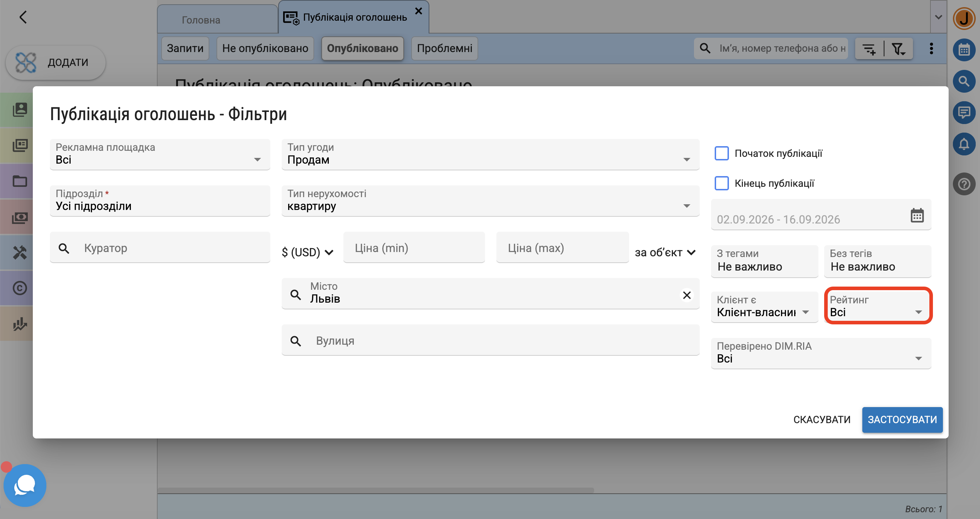This screenshot has height=519, width=980.
Task: Switch to the Не опубліковано tab
Action: pos(265,48)
